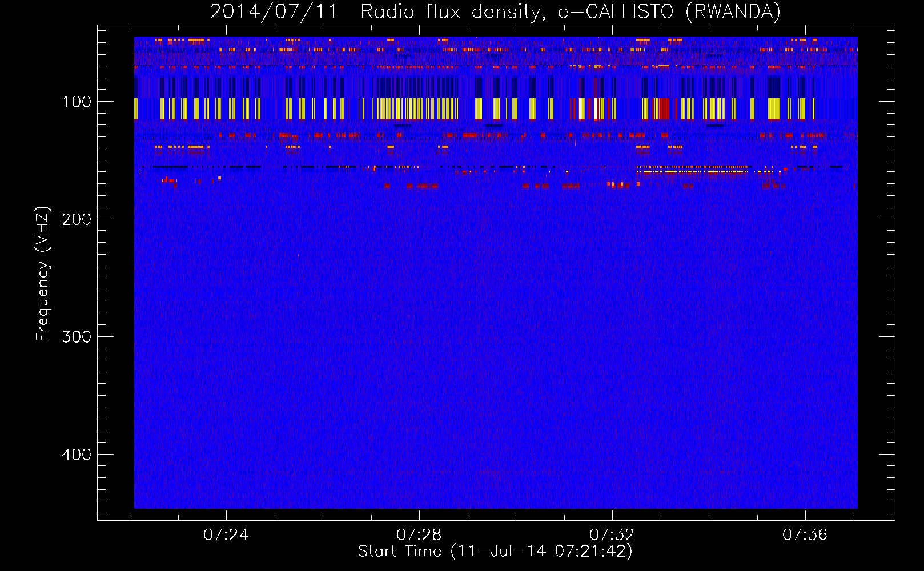Click the 100 frequency tick label
This screenshot has height=571, width=924.
point(77,102)
